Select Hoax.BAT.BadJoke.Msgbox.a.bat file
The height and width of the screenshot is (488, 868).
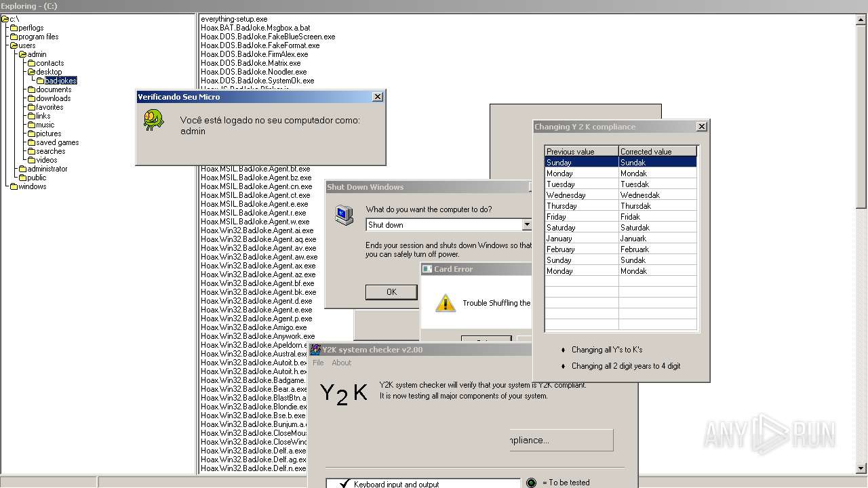(x=256, y=28)
